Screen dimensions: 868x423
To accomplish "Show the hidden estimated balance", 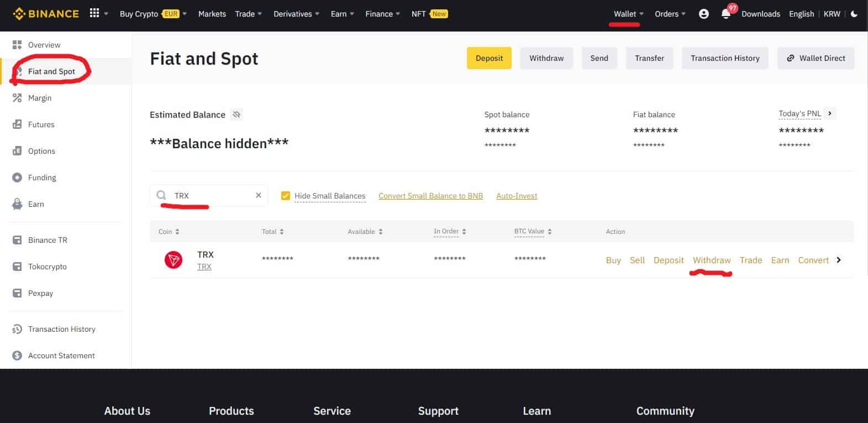I will coord(236,114).
